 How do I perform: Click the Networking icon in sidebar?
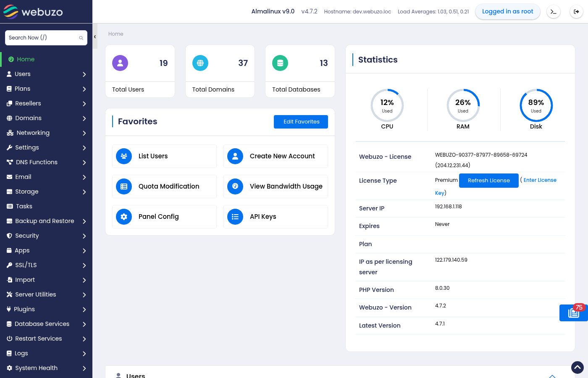pyautogui.click(x=10, y=133)
